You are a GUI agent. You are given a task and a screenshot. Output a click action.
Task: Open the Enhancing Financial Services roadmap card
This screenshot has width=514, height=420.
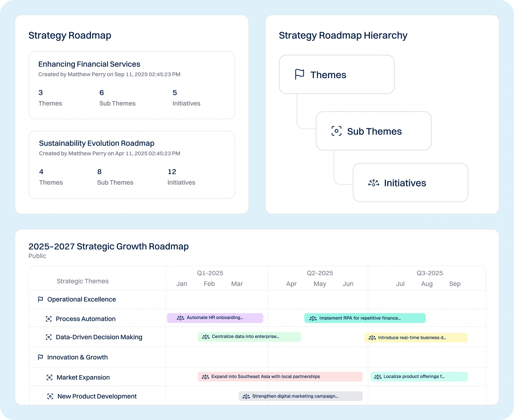[x=131, y=85]
